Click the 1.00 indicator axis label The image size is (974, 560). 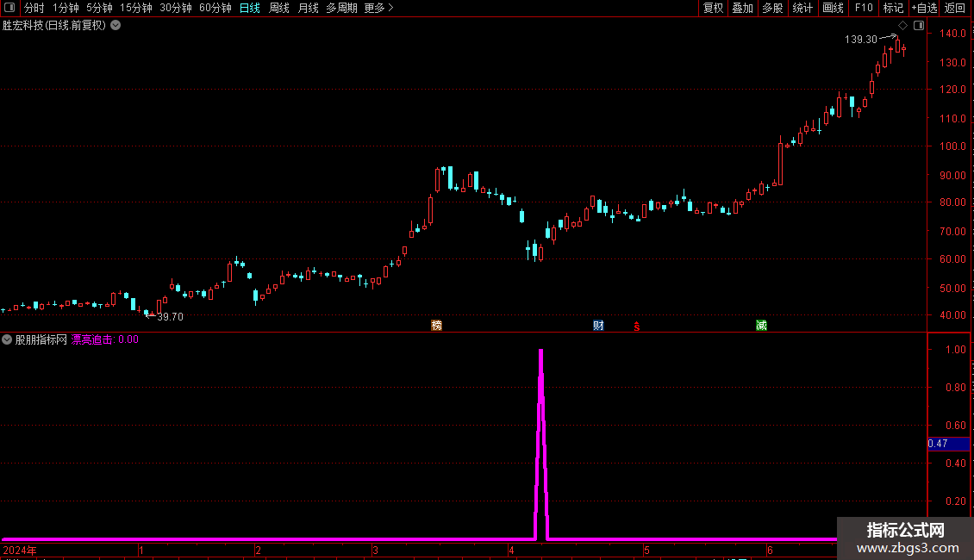click(x=956, y=350)
